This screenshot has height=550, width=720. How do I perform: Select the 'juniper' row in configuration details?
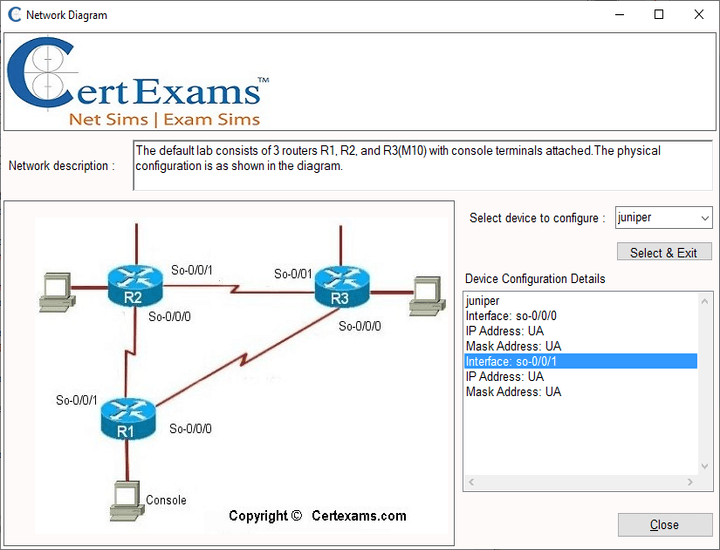[x=580, y=300]
